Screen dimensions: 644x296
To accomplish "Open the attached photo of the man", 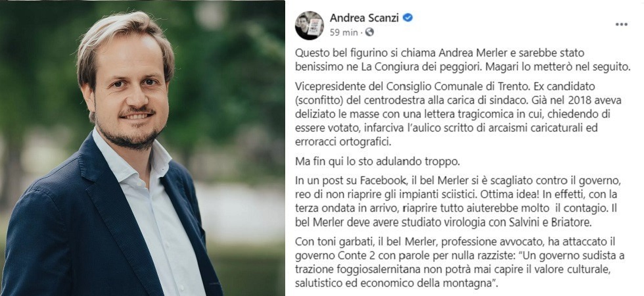I will tap(142, 148).
